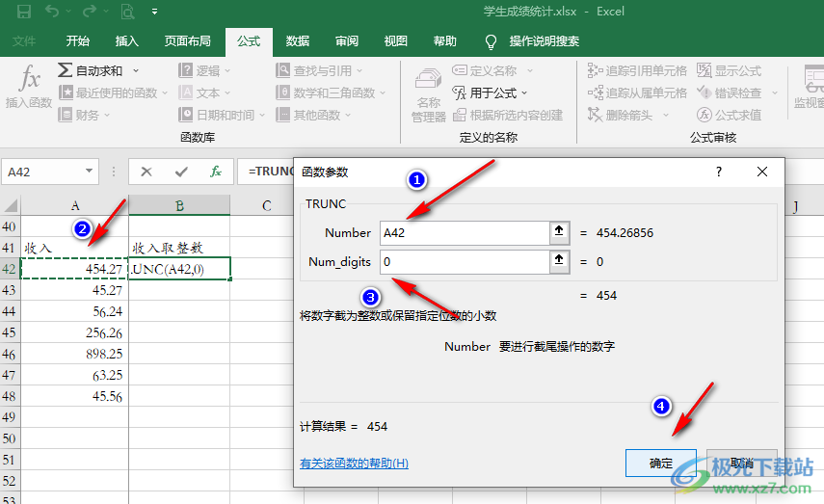This screenshot has width=824, height=504.
Task: Click the dialog help question mark
Action: click(718, 172)
